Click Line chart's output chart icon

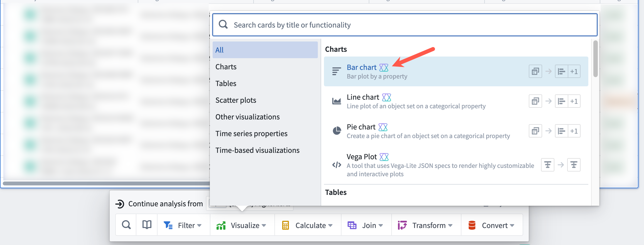[x=561, y=101]
